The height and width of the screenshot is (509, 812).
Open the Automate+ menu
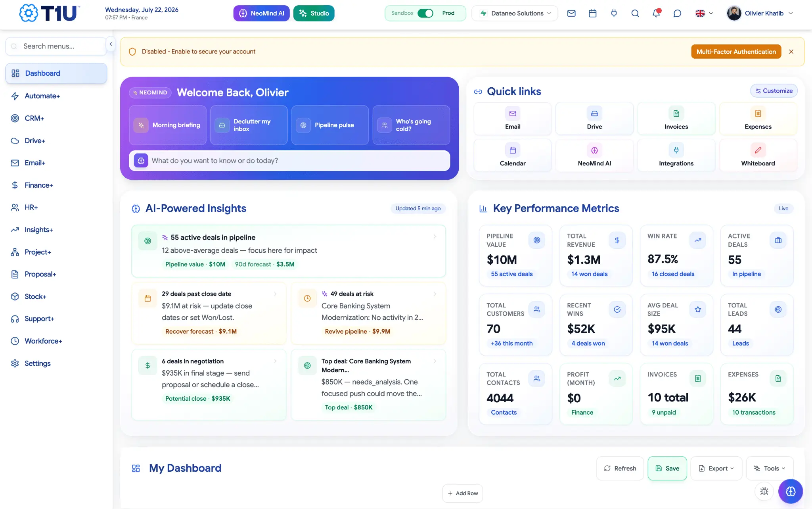coord(56,96)
